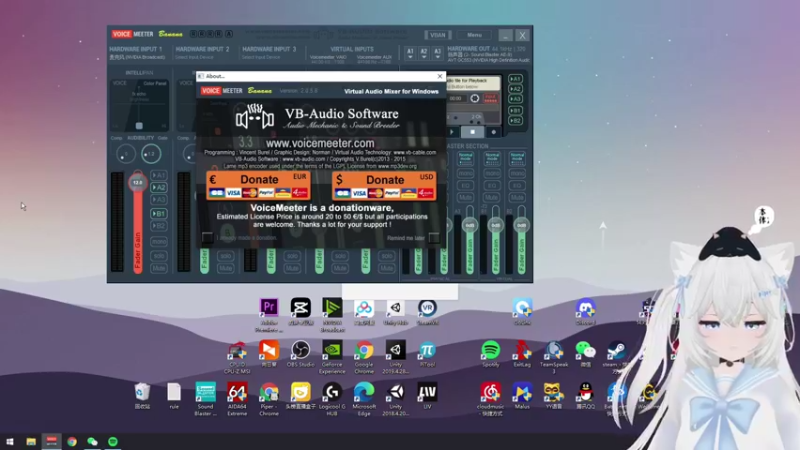
Task: Open www.voicemeeter.com link in About dialog
Action: (x=320, y=143)
